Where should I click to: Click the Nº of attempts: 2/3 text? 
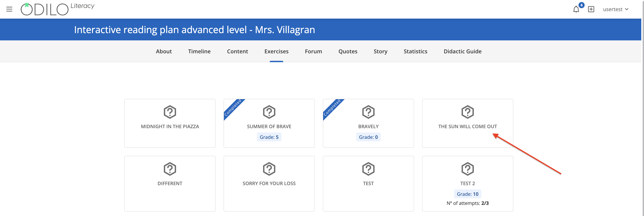467,203
